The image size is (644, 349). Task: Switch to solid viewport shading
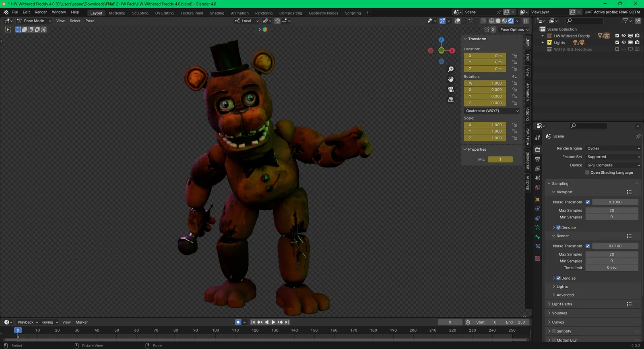[498, 21]
